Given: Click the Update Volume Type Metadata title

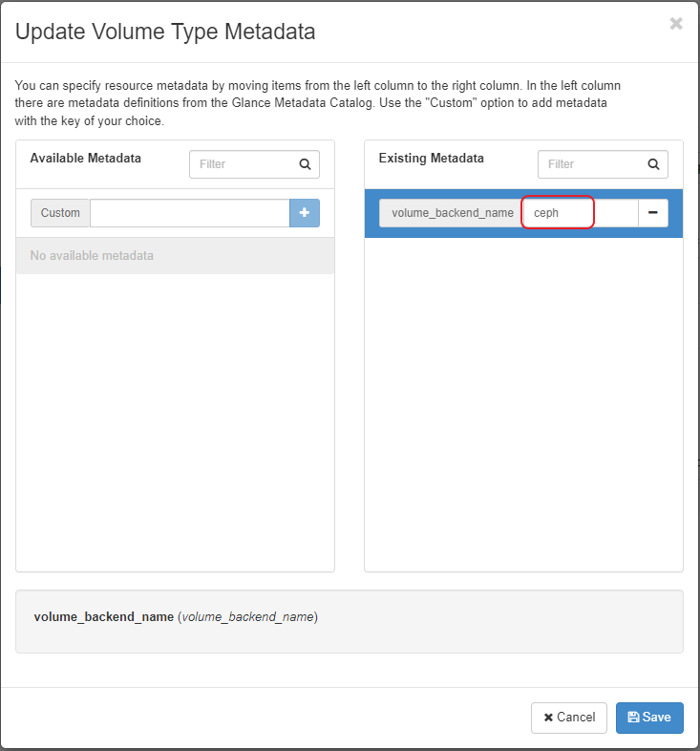Looking at the screenshot, I should (165, 32).
